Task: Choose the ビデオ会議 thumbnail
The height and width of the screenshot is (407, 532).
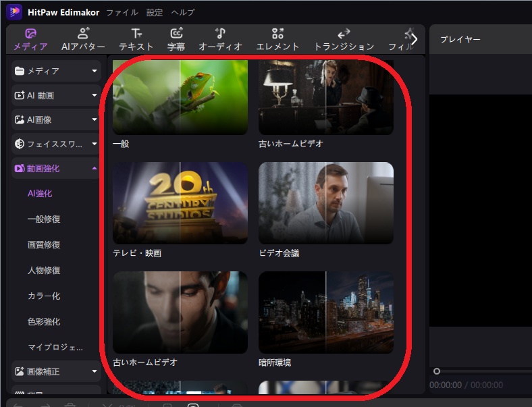Action: coord(326,202)
